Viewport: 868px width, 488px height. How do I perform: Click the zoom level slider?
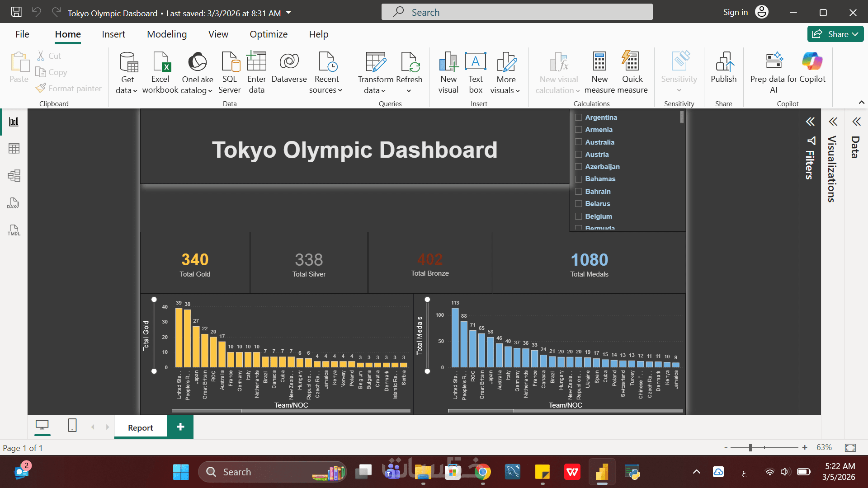pyautogui.click(x=750, y=447)
